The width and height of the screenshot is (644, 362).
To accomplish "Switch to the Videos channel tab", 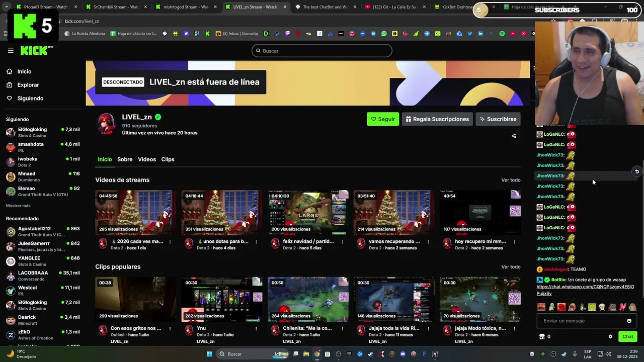I will pyautogui.click(x=147, y=159).
